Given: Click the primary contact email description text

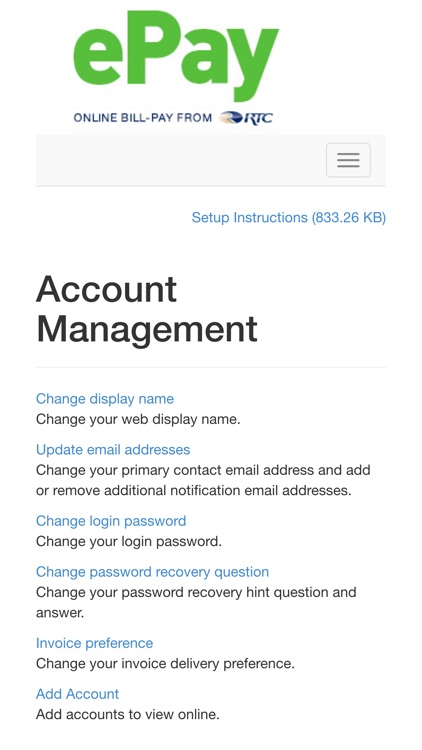Looking at the screenshot, I should [x=203, y=480].
